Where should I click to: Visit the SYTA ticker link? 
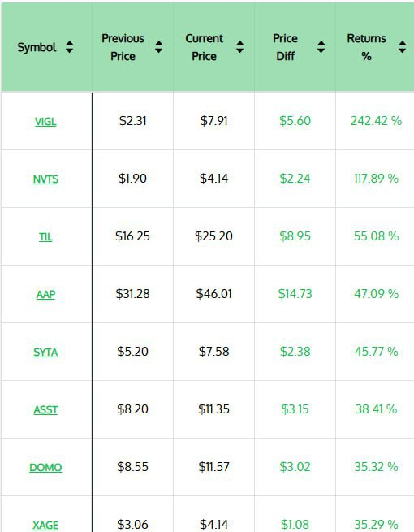click(x=45, y=353)
